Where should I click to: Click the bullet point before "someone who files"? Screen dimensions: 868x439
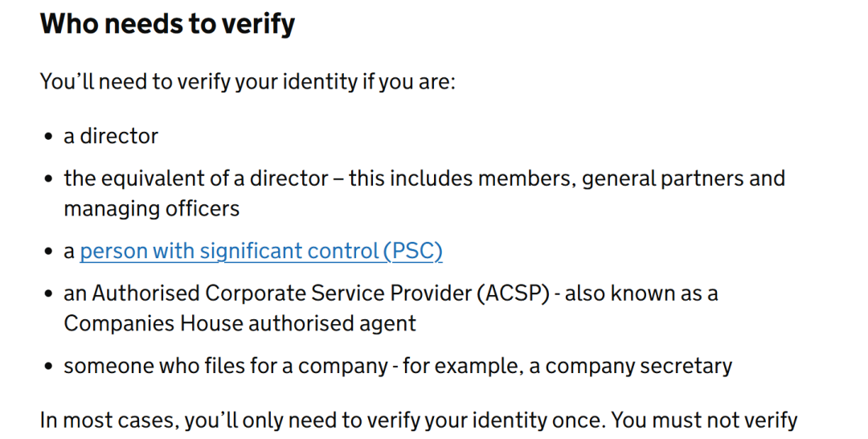[x=49, y=367]
